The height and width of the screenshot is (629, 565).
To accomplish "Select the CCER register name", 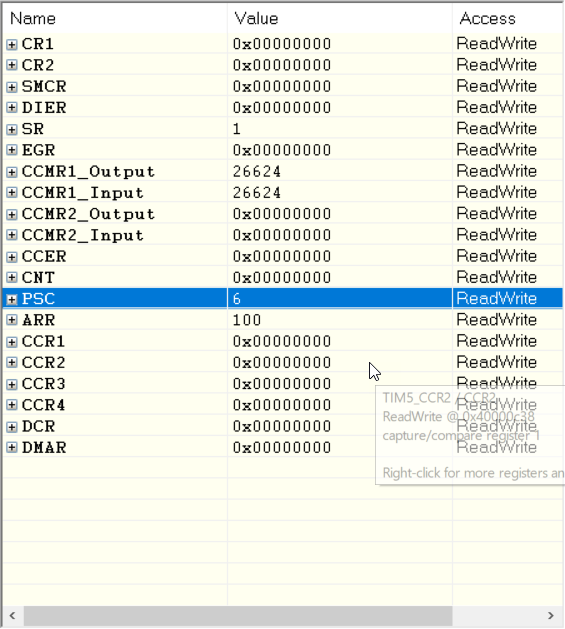I will (x=44, y=257).
